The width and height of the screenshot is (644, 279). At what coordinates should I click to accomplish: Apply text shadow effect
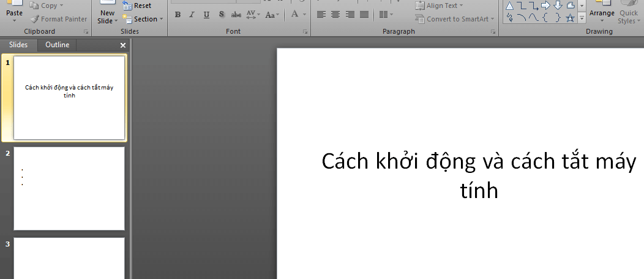click(222, 15)
